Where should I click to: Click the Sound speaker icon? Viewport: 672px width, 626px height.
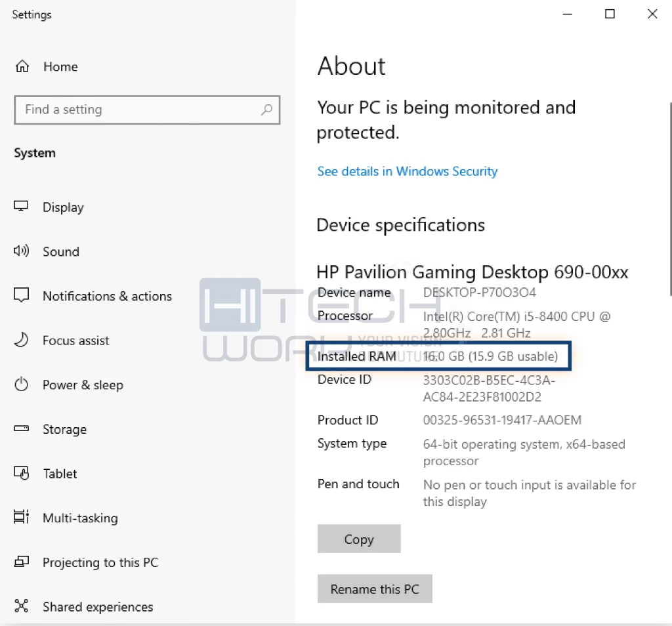21,251
